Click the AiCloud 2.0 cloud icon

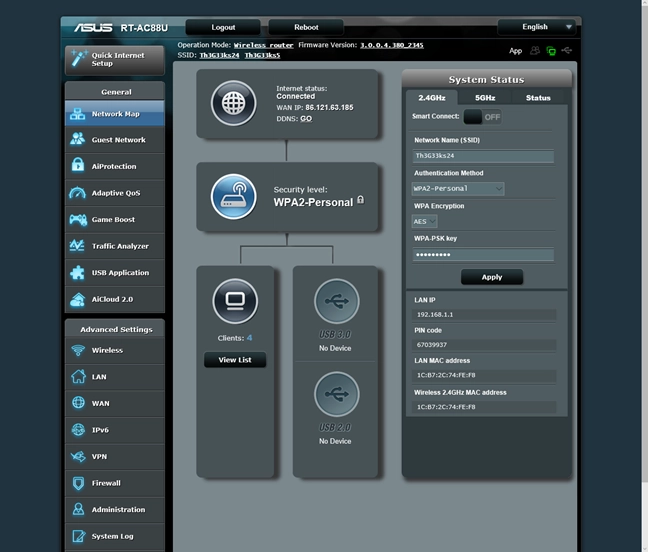coord(77,300)
